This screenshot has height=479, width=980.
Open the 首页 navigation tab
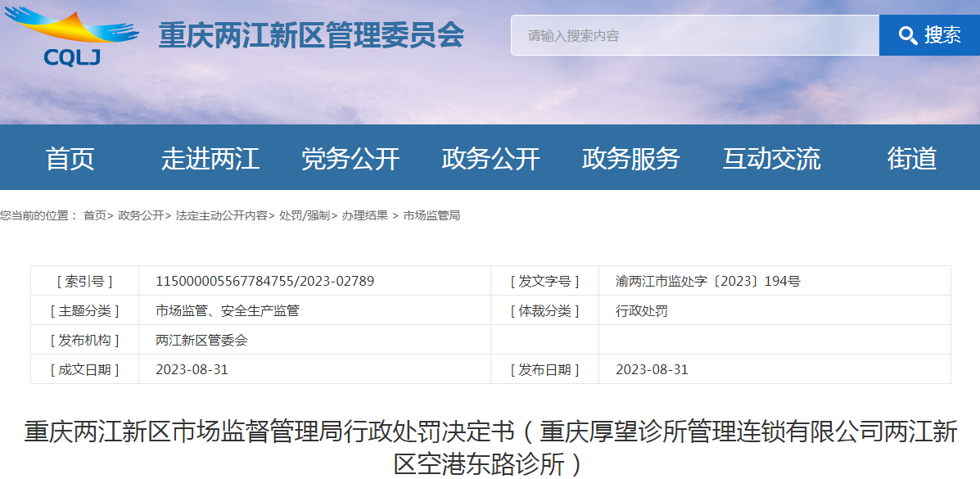tap(70, 158)
